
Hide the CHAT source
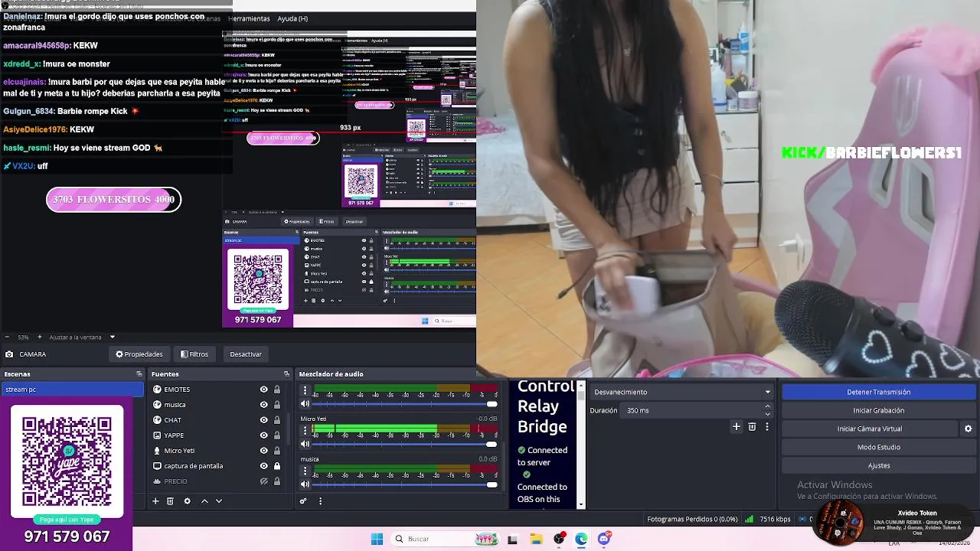[x=263, y=420]
